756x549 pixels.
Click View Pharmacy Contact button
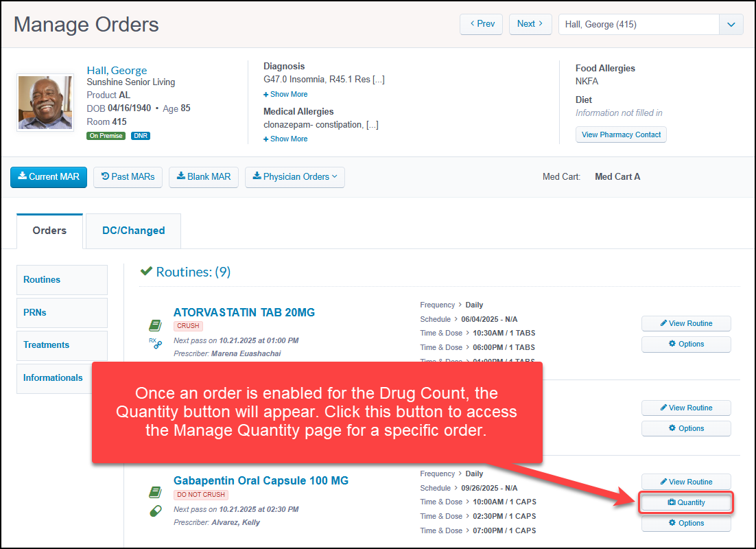(621, 135)
